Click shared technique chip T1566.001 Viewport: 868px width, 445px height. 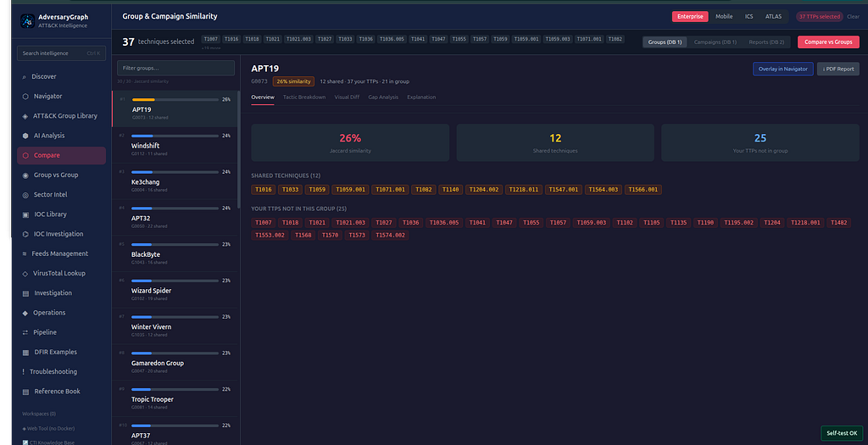tap(643, 190)
